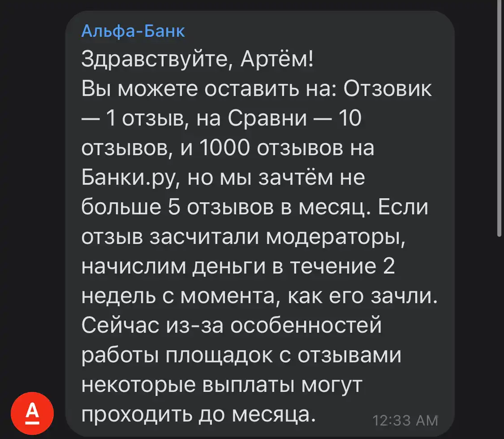Click Банки.ру in the message text
The width and height of the screenshot is (504, 439).
point(131,178)
